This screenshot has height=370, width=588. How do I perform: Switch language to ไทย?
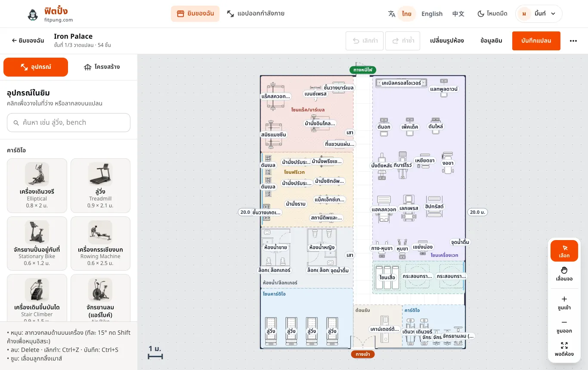click(x=406, y=14)
